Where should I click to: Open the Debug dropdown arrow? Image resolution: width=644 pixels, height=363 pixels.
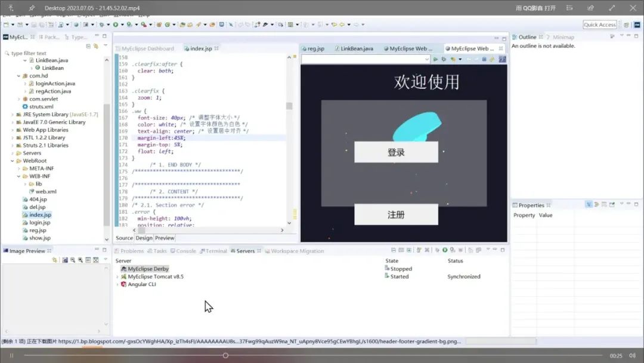108,24
